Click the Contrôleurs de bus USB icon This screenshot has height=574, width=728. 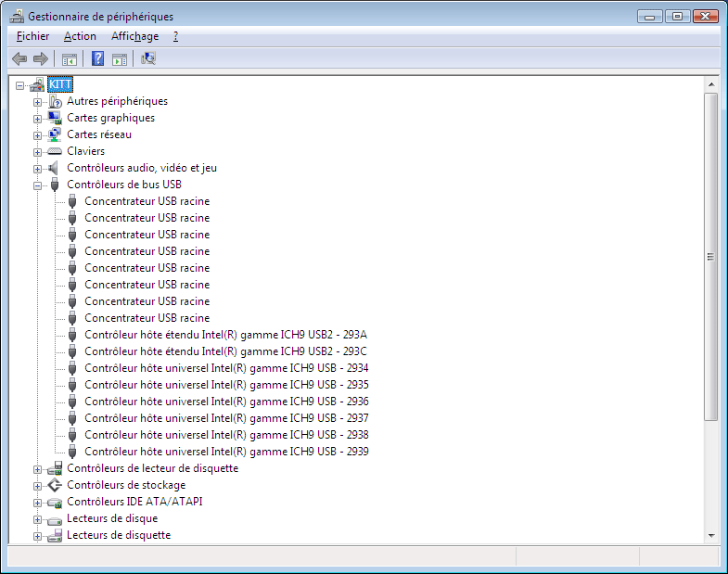tap(55, 185)
